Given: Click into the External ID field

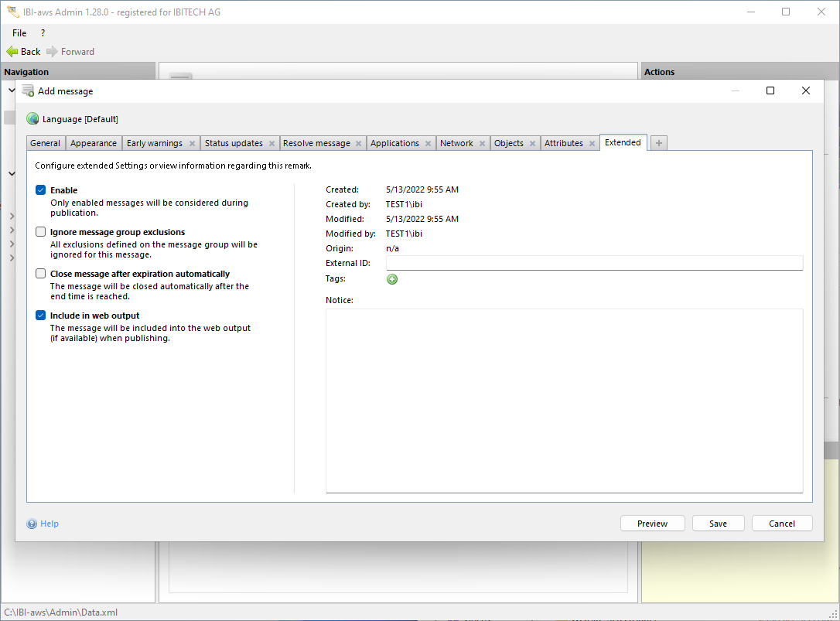Looking at the screenshot, I should [593, 263].
